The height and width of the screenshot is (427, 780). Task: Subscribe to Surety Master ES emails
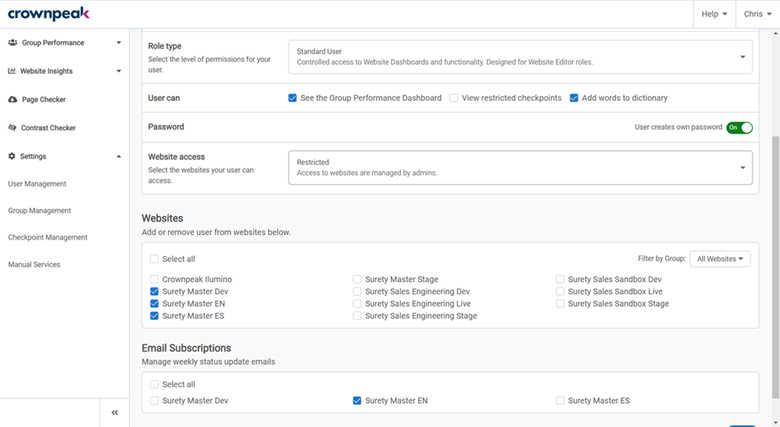(560, 401)
